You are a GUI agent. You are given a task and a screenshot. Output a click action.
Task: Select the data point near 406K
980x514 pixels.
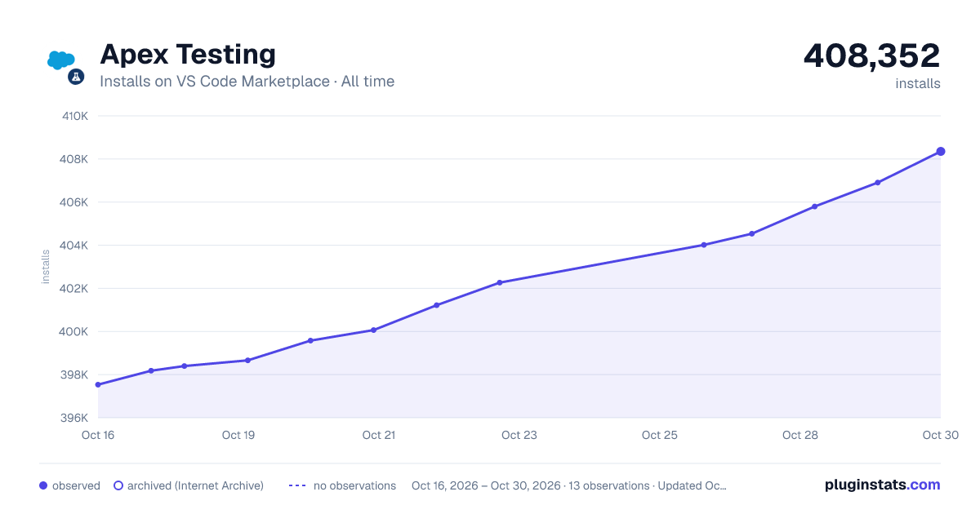point(815,206)
